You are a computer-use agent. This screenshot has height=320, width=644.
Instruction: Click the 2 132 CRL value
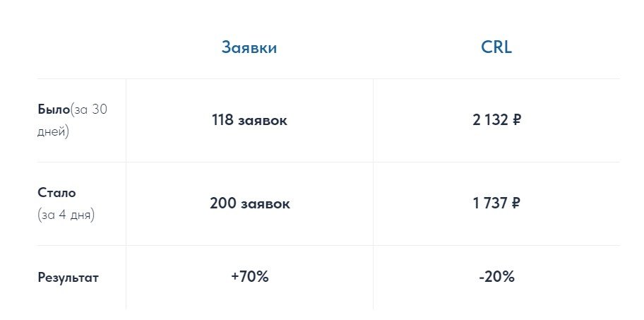[x=489, y=120]
